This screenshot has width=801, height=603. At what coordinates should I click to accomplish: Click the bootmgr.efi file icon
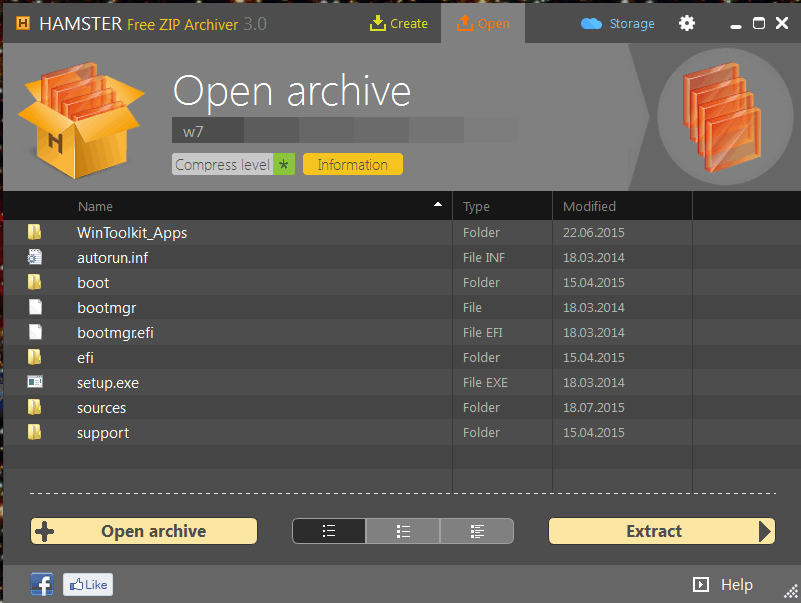[35, 332]
